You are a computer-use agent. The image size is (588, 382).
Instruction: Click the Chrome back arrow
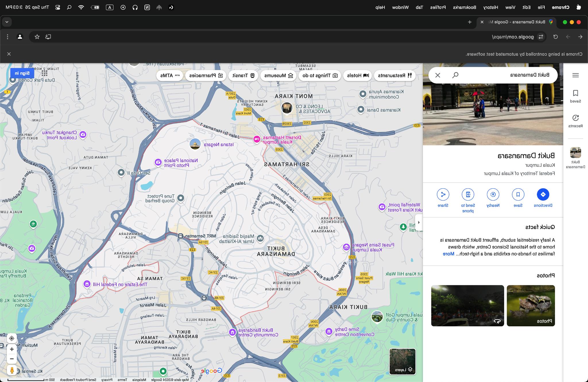coord(580,37)
